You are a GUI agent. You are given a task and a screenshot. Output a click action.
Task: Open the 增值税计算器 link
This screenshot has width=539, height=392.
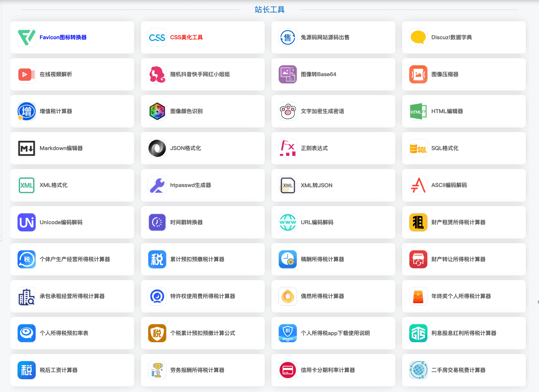point(56,111)
